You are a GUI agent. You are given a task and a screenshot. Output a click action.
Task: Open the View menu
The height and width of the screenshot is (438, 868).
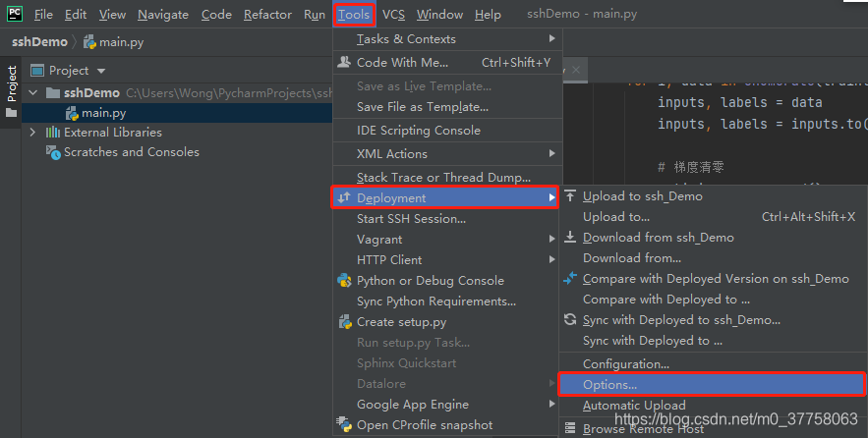112,15
